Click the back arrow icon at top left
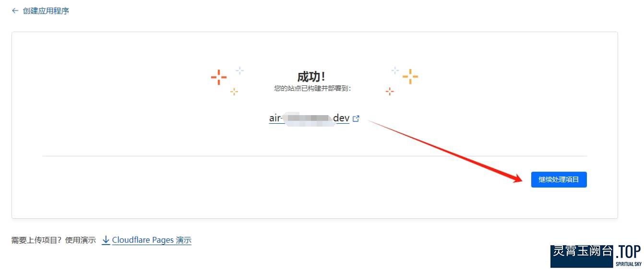Viewport: 644px width, 271px height. tap(15, 11)
